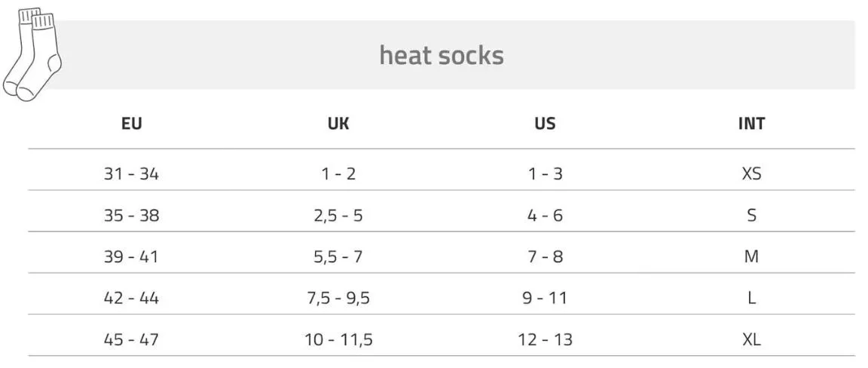Click US size 12 - 13
The width and height of the screenshot is (868, 368).
[545, 339]
